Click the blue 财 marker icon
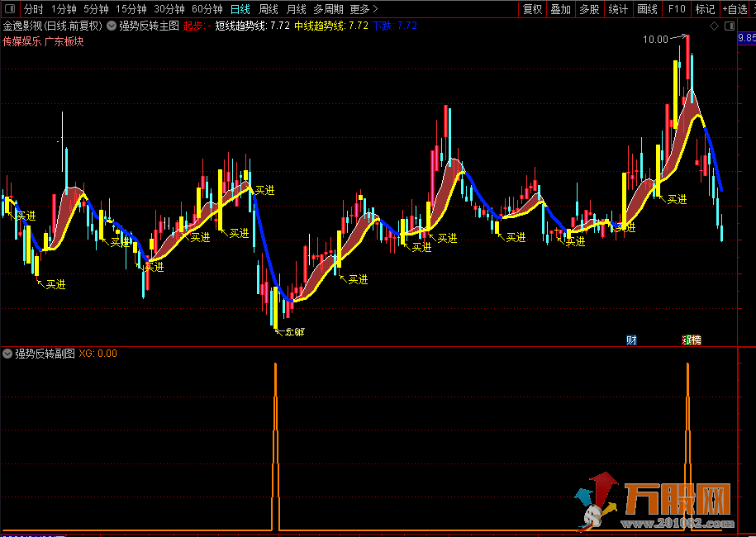Screen dimensions: 756x537 tap(632, 340)
